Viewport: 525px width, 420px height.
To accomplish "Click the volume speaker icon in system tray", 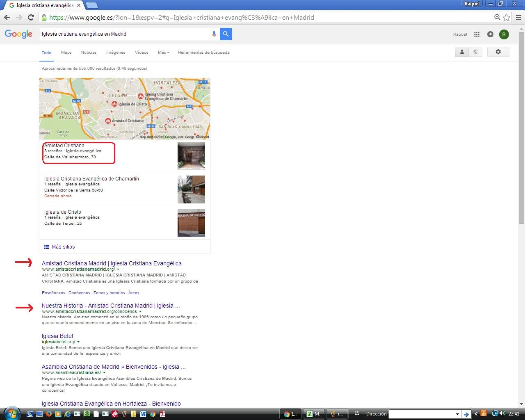I will pos(502,413).
